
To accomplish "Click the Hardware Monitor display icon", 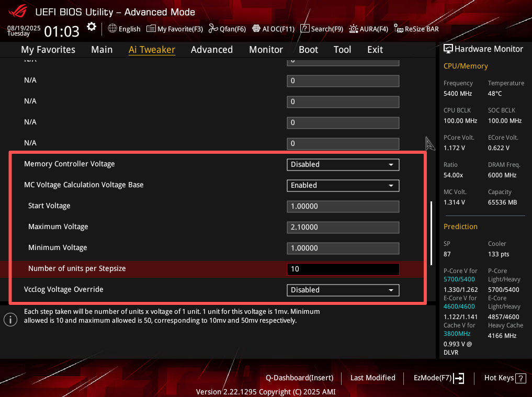I will (448, 49).
